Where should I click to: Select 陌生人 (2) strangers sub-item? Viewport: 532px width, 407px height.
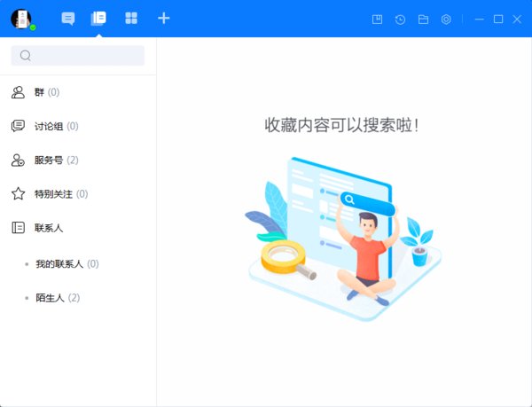(x=78, y=298)
